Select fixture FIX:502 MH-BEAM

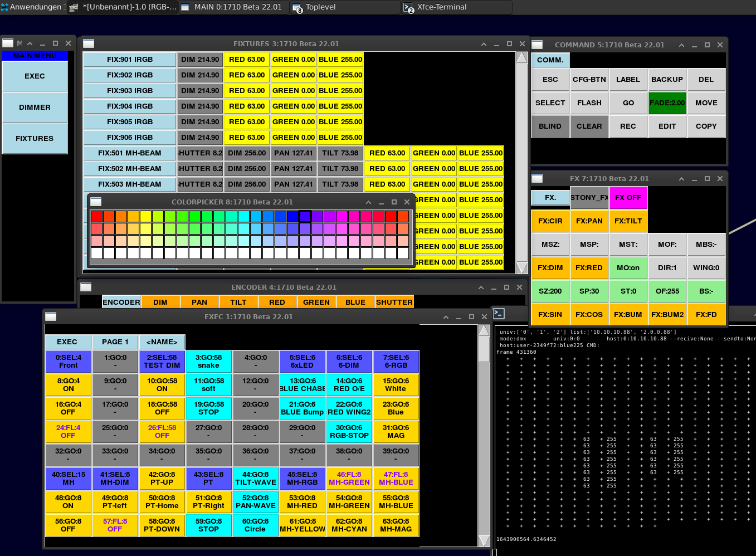(x=130, y=169)
